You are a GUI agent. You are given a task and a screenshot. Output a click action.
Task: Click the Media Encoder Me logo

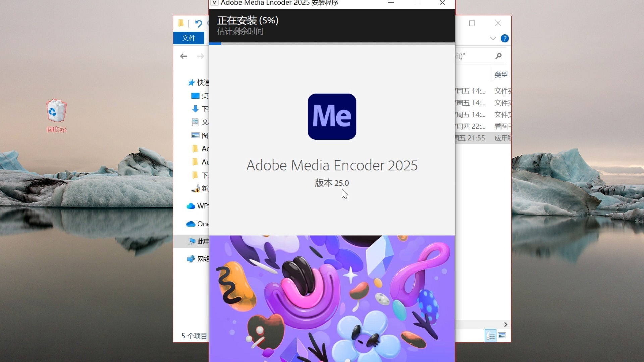coord(332,116)
